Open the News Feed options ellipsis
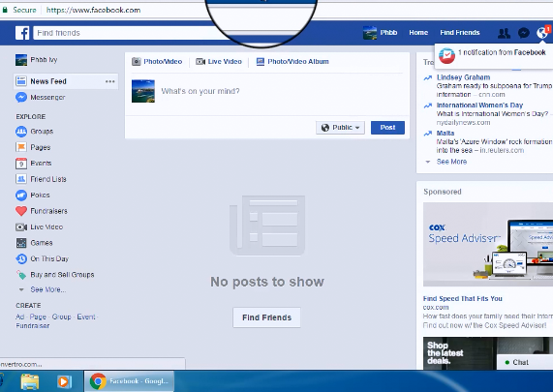 pyautogui.click(x=110, y=81)
